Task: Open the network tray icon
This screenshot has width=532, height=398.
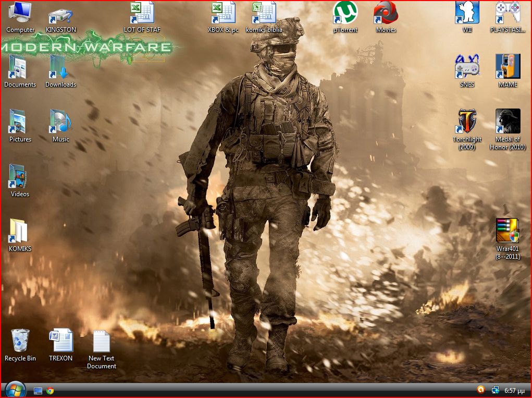Action: click(495, 390)
